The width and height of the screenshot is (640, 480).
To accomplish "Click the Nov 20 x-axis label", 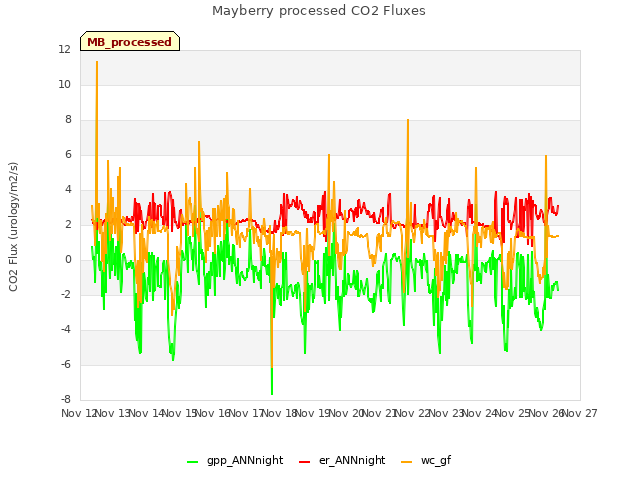I will click(346, 413).
